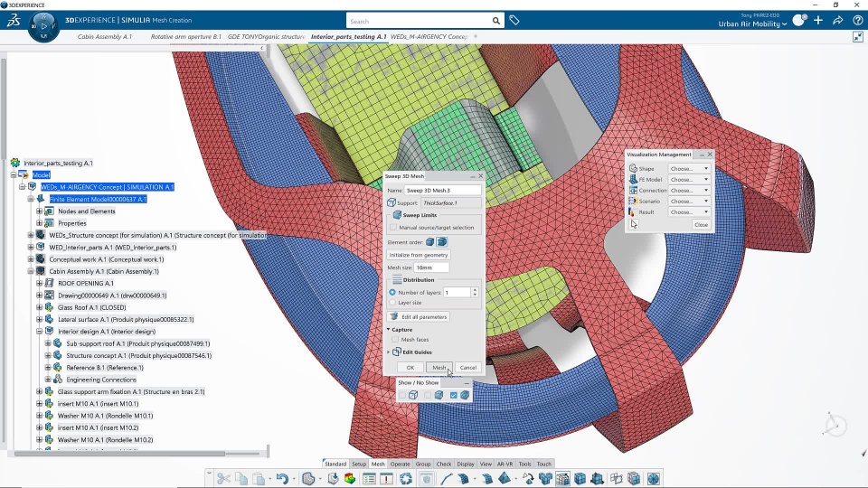Select linear element order icon
The image size is (868, 488).
[x=430, y=242]
